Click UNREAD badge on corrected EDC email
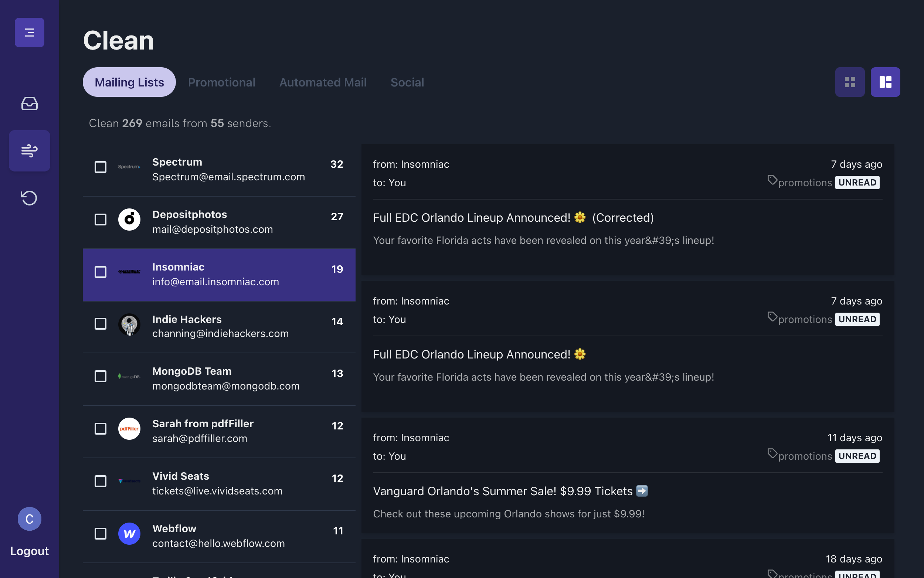 click(857, 183)
